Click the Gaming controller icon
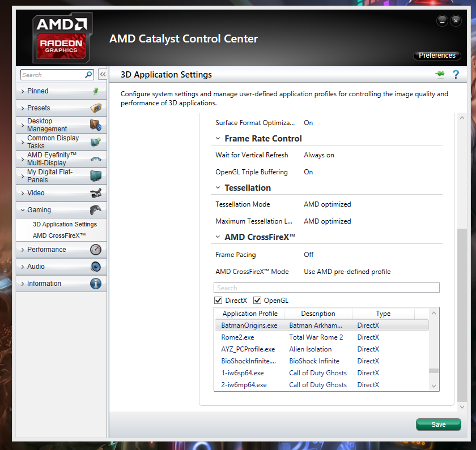The width and height of the screenshot is (476, 450). [x=96, y=209]
